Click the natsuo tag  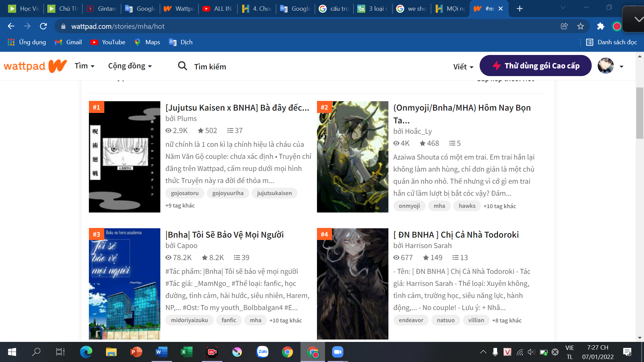tap(446, 320)
